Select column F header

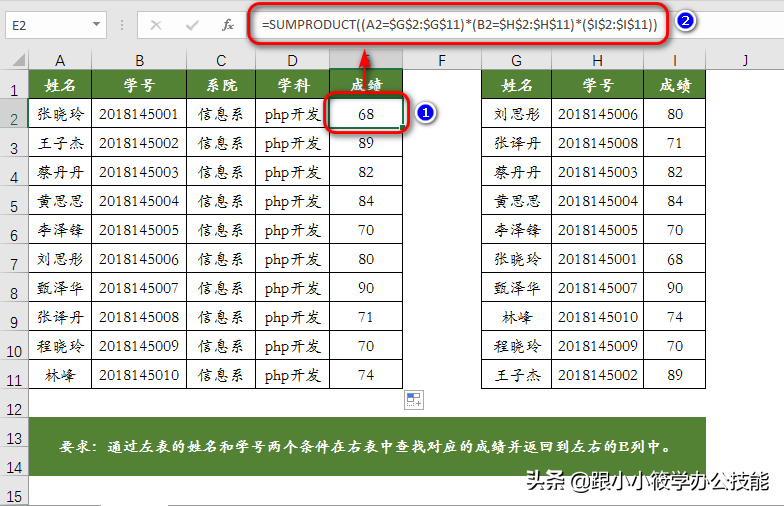click(x=442, y=60)
